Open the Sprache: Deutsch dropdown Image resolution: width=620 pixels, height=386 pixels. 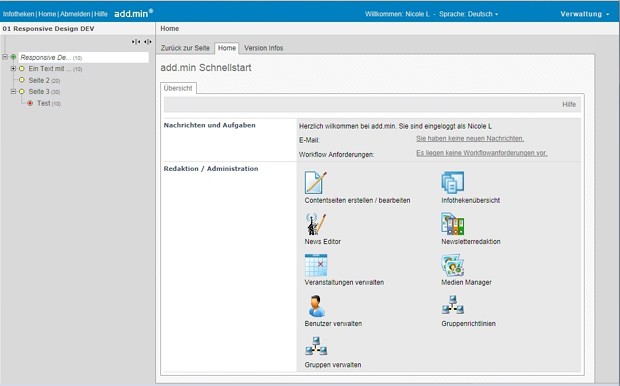(x=469, y=14)
